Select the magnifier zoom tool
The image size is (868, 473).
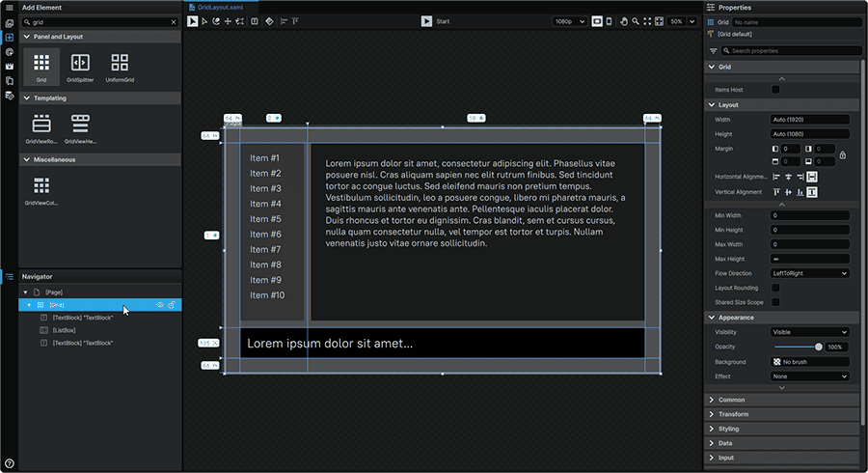[x=636, y=21]
